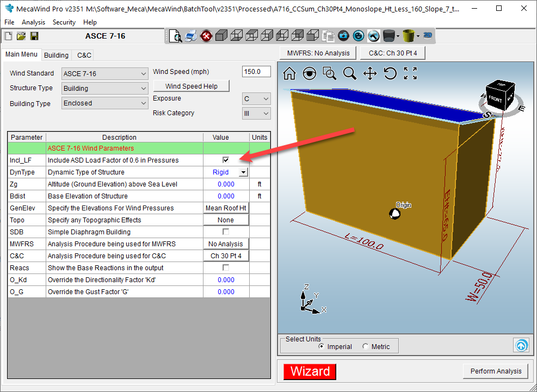Click the Ch 30 Pt 4 button in the C&C row

pyautogui.click(x=226, y=256)
